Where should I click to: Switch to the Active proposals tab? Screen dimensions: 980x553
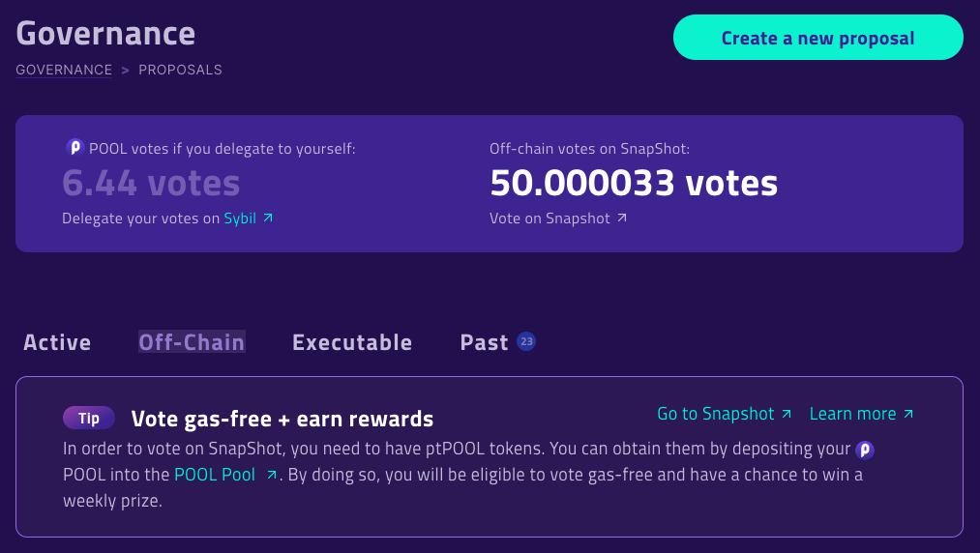tap(57, 342)
